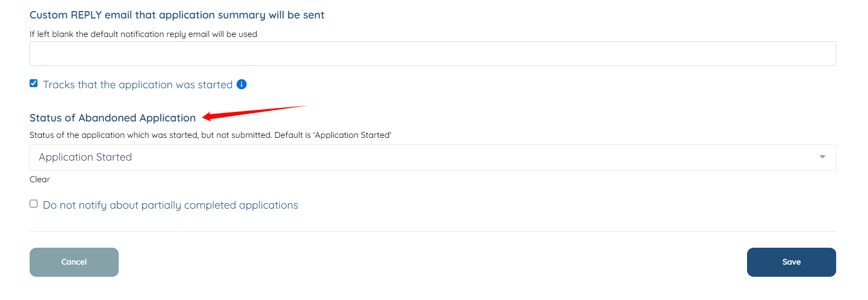Click 'Do not notify about partially completed applications' label
The height and width of the screenshot is (300, 868).
170,205
